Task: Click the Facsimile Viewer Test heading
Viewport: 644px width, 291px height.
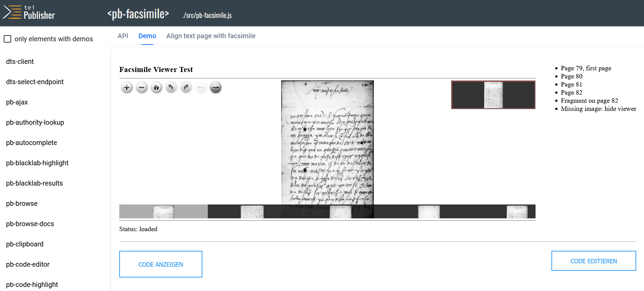Action: (x=156, y=69)
